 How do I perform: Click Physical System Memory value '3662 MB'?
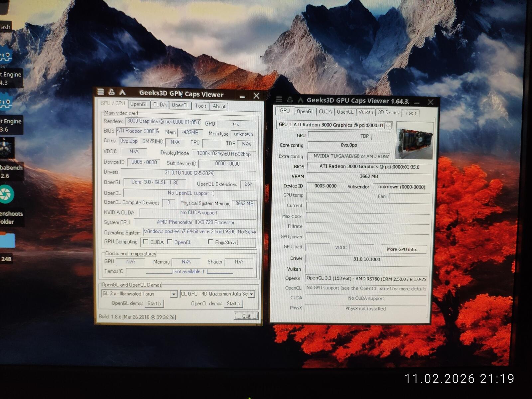pyautogui.click(x=244, y=203)
